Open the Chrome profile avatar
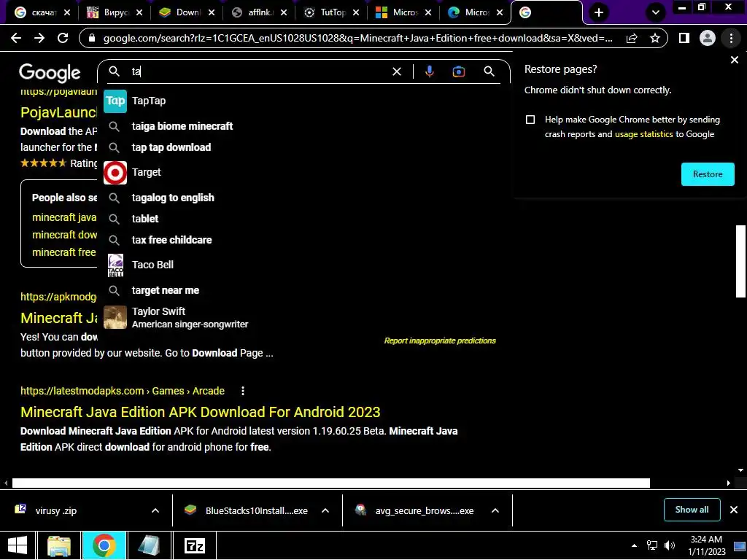The width and height of the screenshot is (747, 560). click(708, 38)
